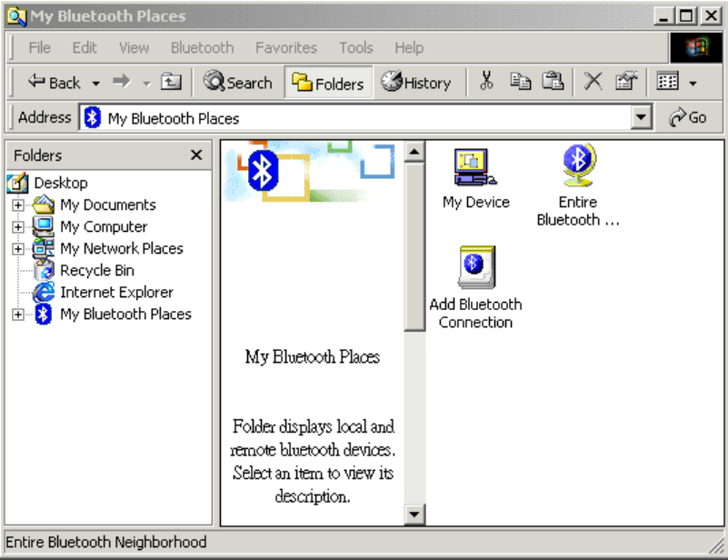This screenshot has width=728, height=560.
Task: Open the Views dropdown arrow
Action: (693, 84)
